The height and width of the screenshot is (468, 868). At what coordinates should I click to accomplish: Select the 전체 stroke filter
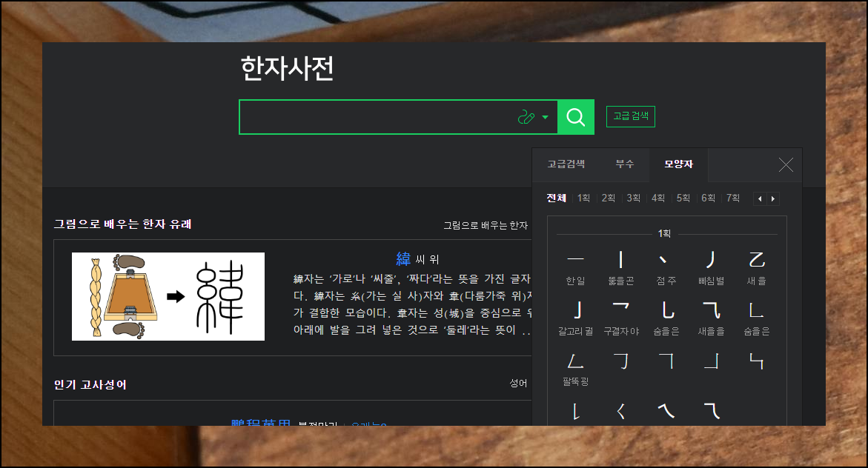point(557,198)
